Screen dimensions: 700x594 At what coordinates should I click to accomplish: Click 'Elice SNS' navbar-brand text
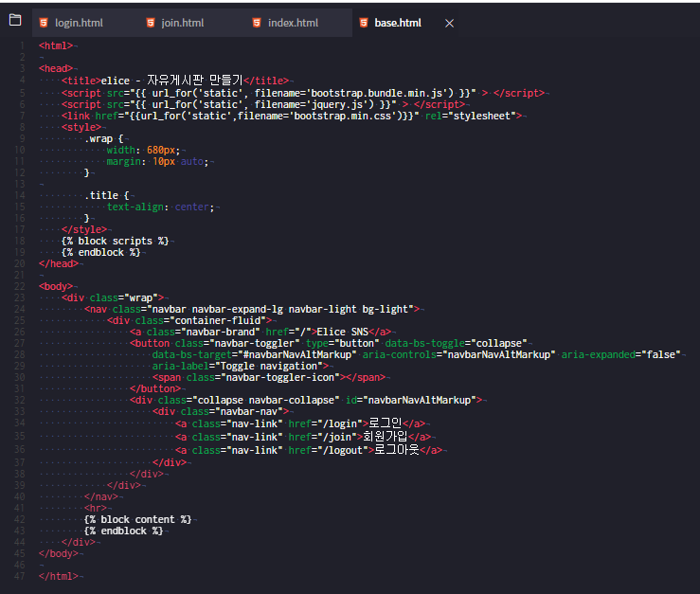(342, 332)
